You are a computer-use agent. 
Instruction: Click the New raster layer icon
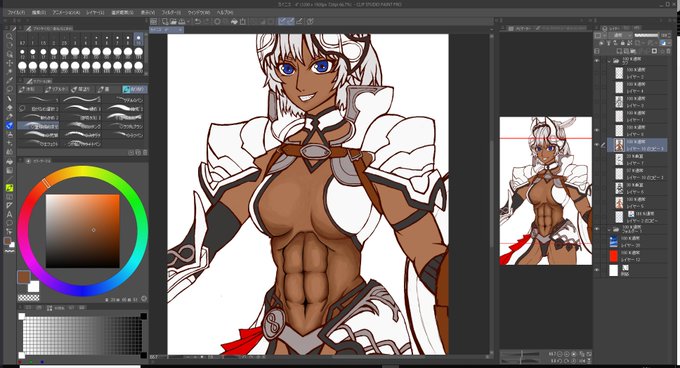coord(620,51)
